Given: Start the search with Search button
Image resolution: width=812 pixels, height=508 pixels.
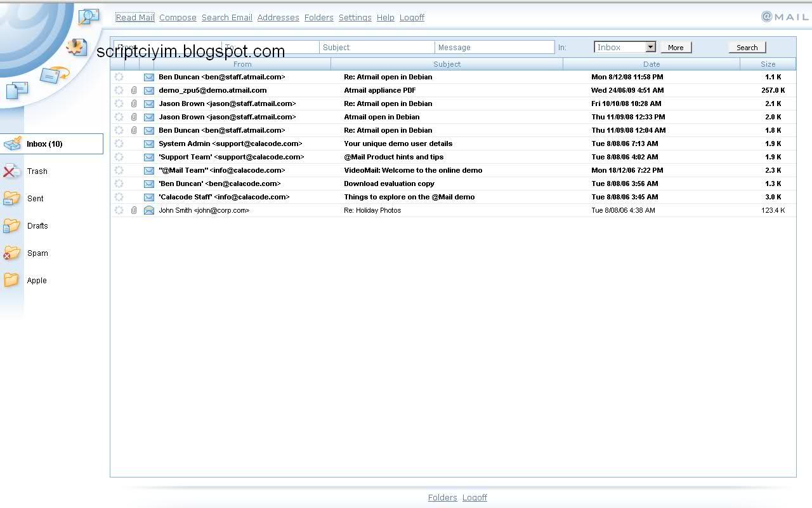Looking at the screenshot, I should click(x=747, y=48).
